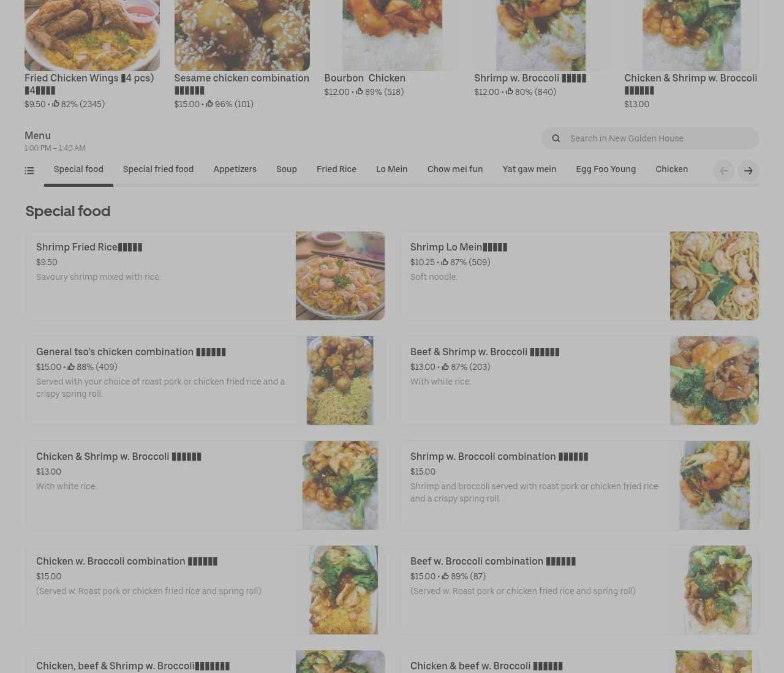The width and height of the screenshot is (784, 673).
Task: Open Yat gaw mein tab
Action: [x=529, y=170]
